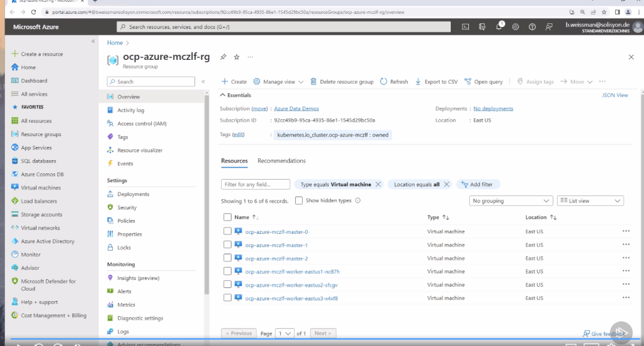Open the List view dropdown
This screenshot has height=346, width=644.
(590, 201)
